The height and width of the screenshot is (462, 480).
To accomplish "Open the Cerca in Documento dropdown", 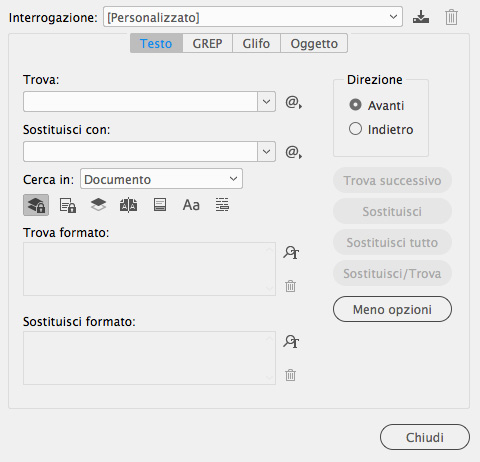I will pos(161,179).
